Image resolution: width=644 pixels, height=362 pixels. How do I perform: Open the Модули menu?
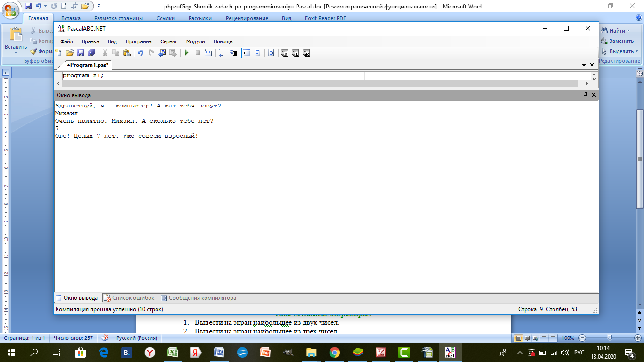pos(195,41)
